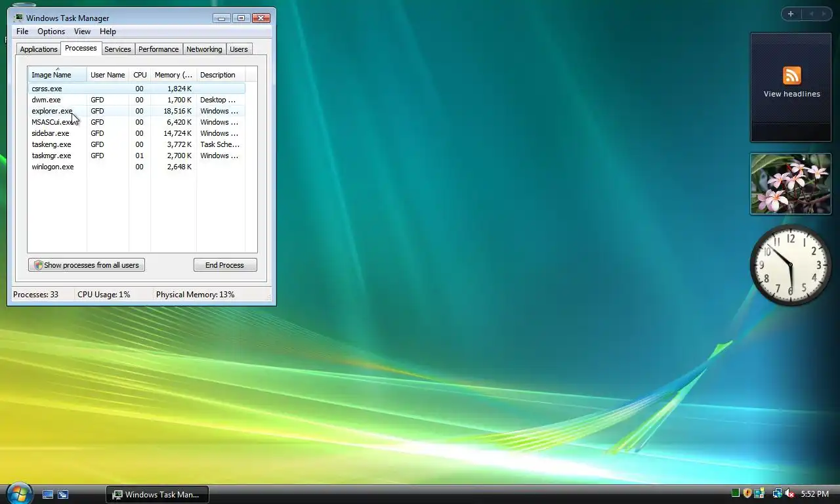Click the analog clock gadget
The height and width of the screenshot is (504, 840).
coord(791,265)
